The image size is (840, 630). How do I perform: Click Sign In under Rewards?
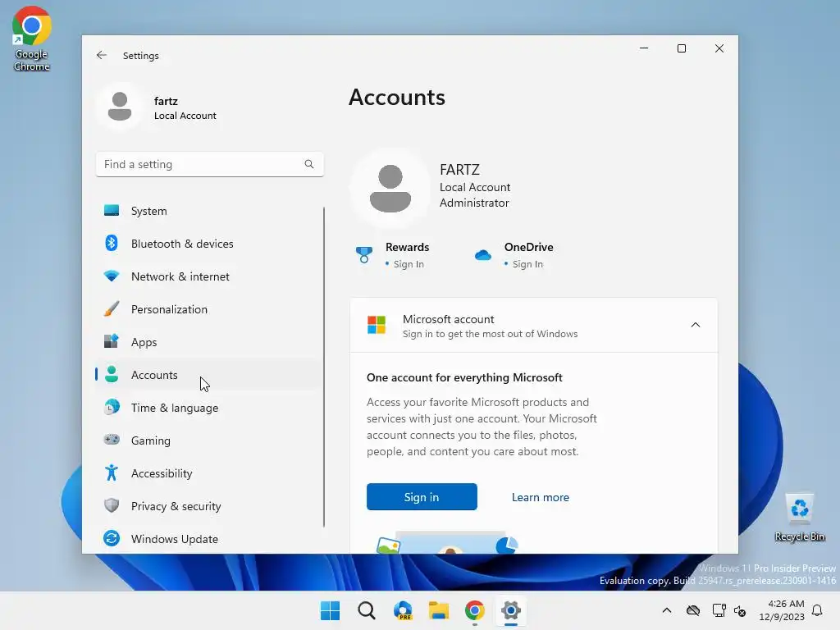pos(409,264)
